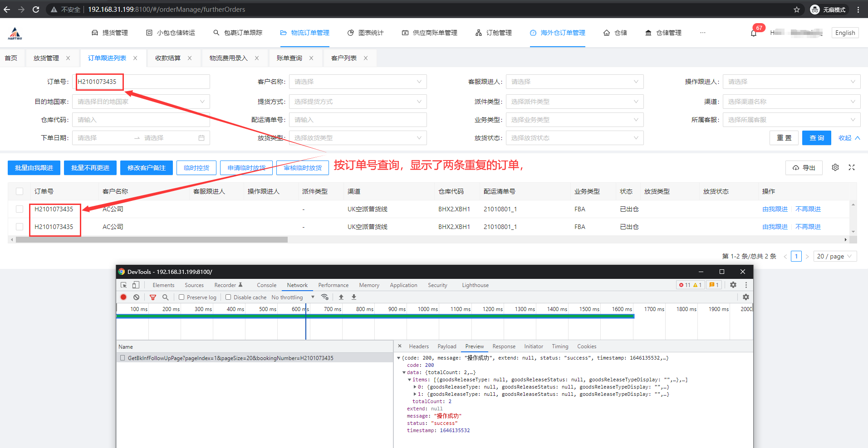Click the 批量由我跟进 button
This screenshot has width=868, height=448.
click(34, 168)
